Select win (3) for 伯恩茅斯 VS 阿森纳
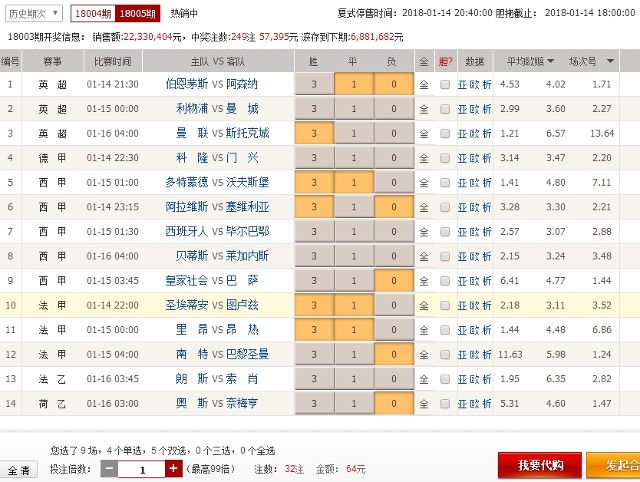Screen dimensions: 640x482 (x=314, y=84)
